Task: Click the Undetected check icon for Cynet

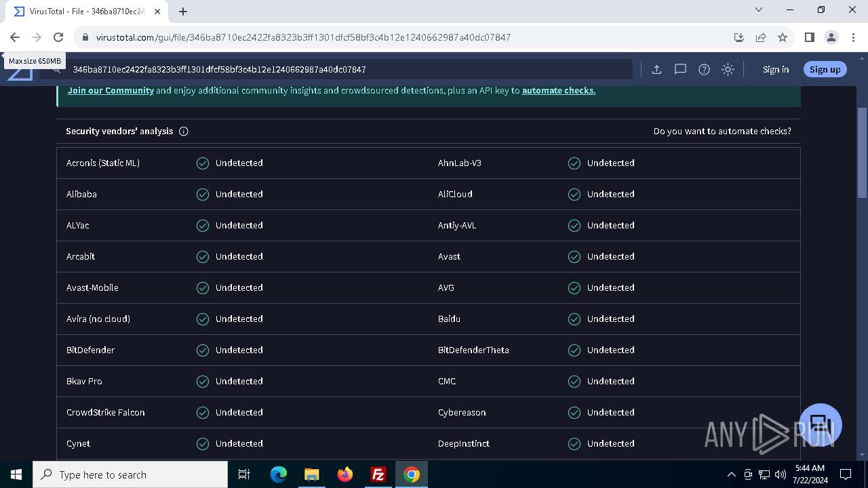Action: 203,444
